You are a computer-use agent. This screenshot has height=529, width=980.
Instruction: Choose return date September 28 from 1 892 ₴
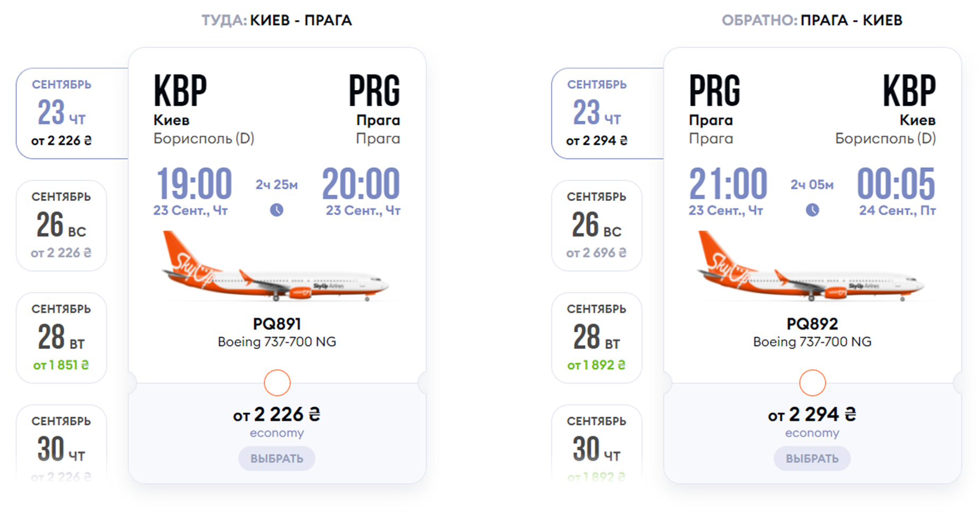[597, 338]
